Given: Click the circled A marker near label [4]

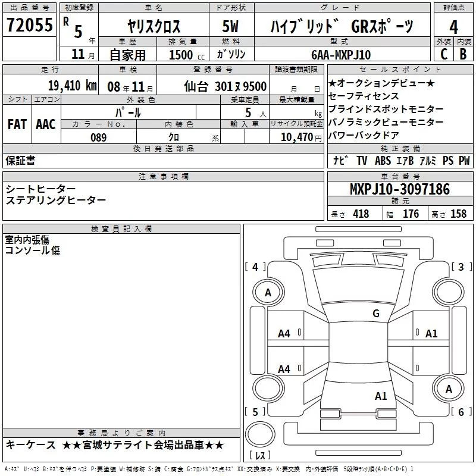Looking at the screenshot, I should [x=268, y=292].
